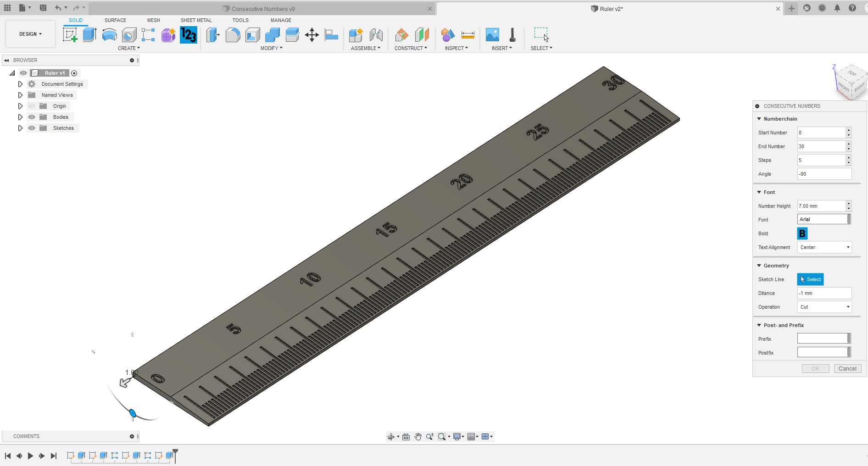Click the Sketch Line Select button
The height and width of the screenshot is (466, 868).
pos(810,279)
